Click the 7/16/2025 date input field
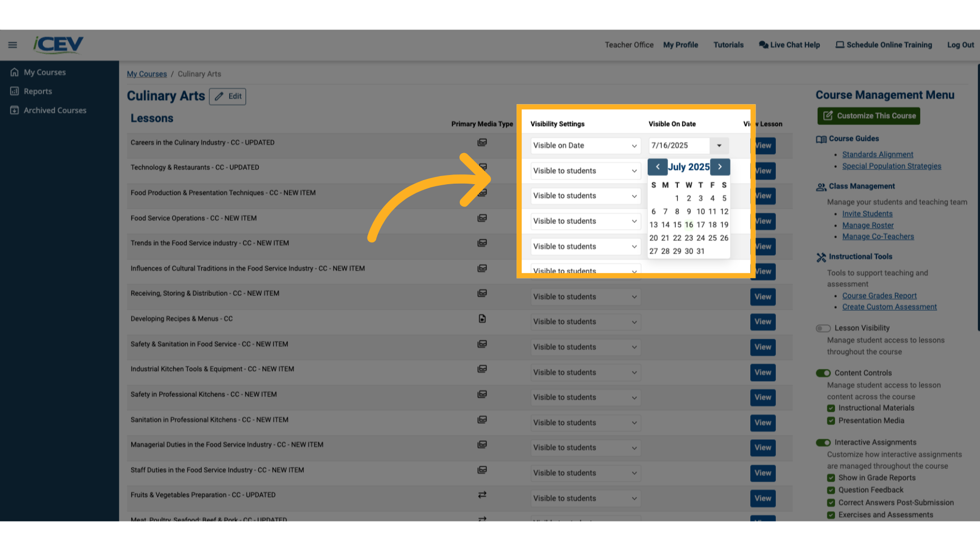Viewport: 980px width, 551px height. point(679,145)
